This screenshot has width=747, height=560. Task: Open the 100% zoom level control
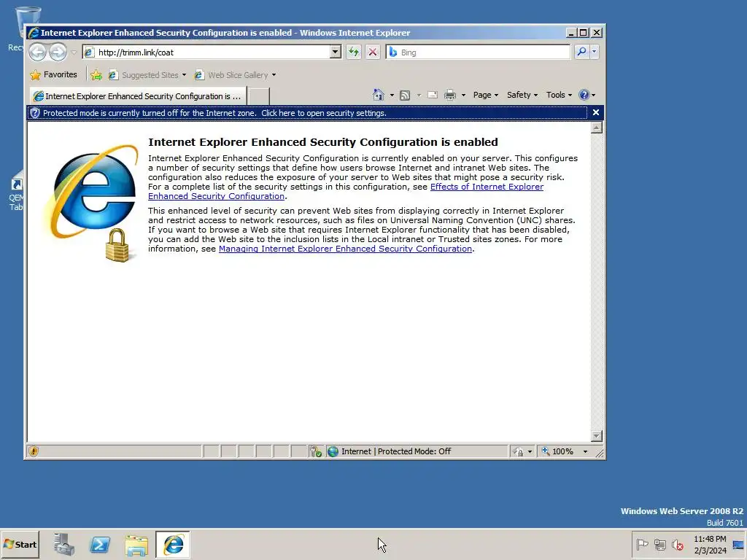(564, 451)
